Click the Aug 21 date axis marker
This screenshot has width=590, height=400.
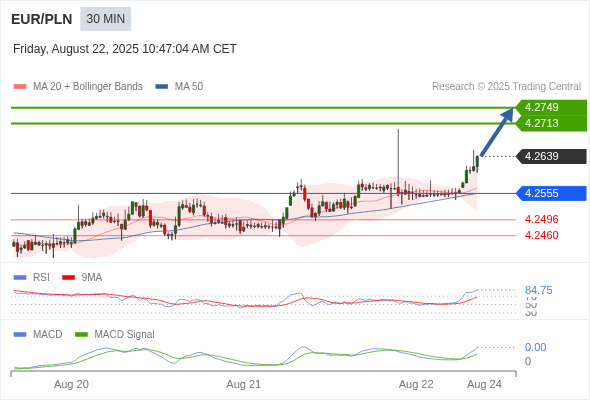[x=243, y=385]
